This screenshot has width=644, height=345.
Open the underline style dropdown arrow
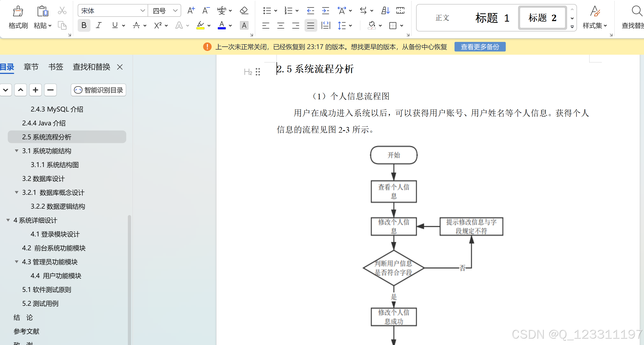(x=124, y=26)
